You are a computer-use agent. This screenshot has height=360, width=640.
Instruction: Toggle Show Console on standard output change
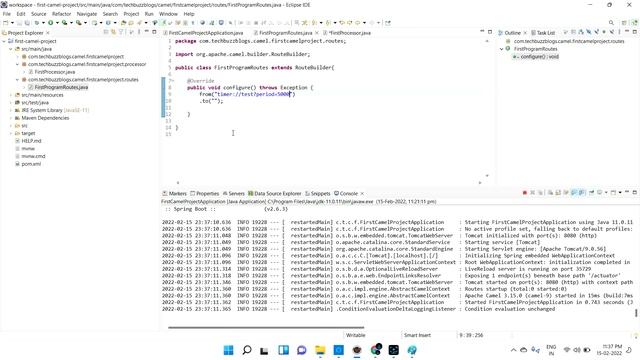[x=574, y=193]
